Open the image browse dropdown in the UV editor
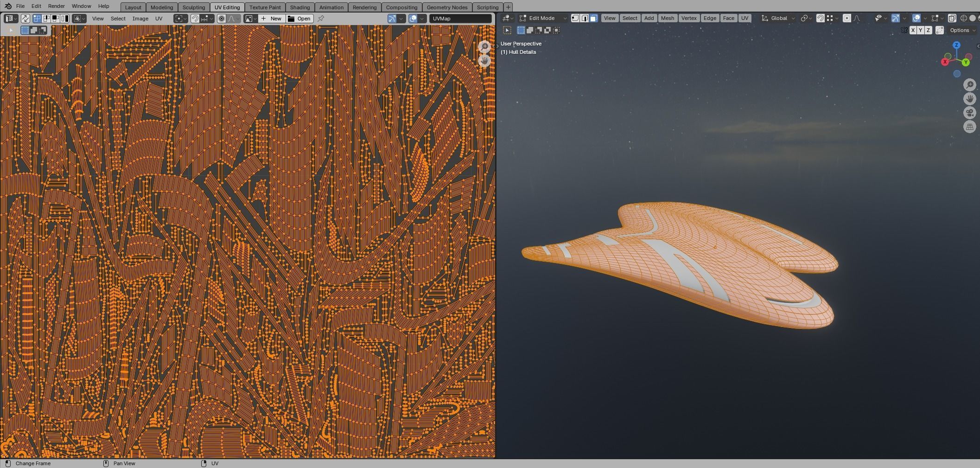 click(x=251, y=19)
